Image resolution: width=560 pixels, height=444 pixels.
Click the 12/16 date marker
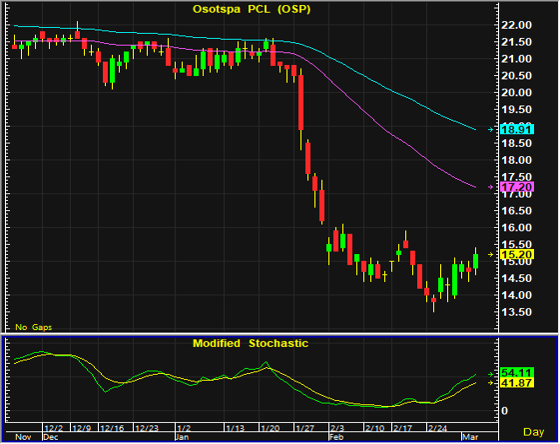[x=112, y=428]
